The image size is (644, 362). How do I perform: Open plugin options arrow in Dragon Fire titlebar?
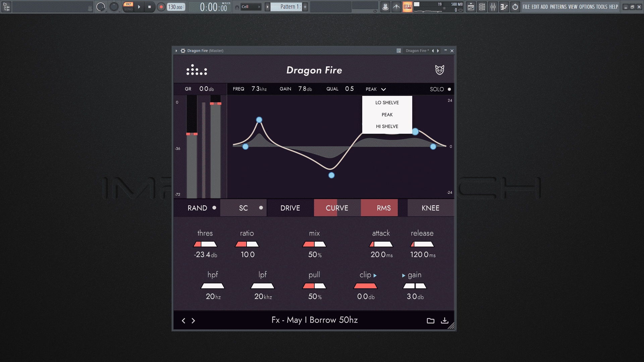pyautogui.click(x=176, y=51)
